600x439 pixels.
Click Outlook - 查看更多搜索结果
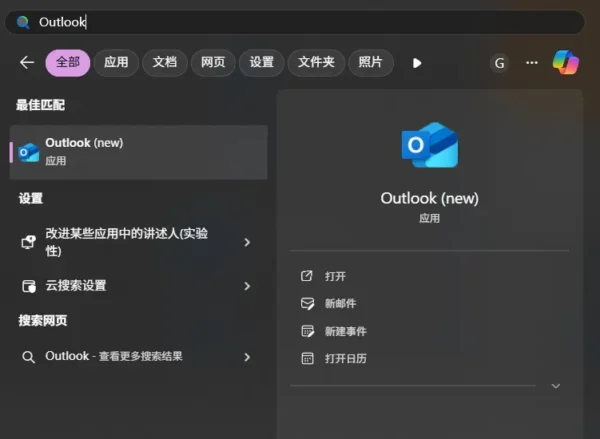point(139,357)
